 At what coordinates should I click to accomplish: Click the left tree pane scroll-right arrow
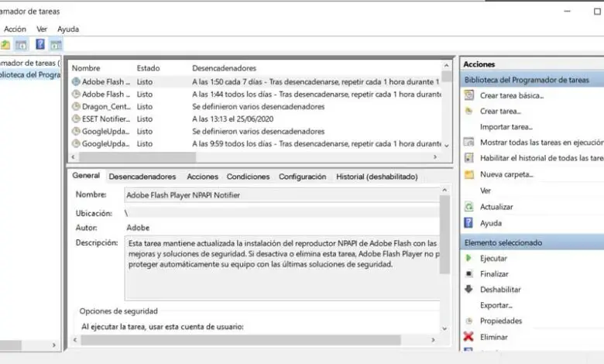pos(54,345)
